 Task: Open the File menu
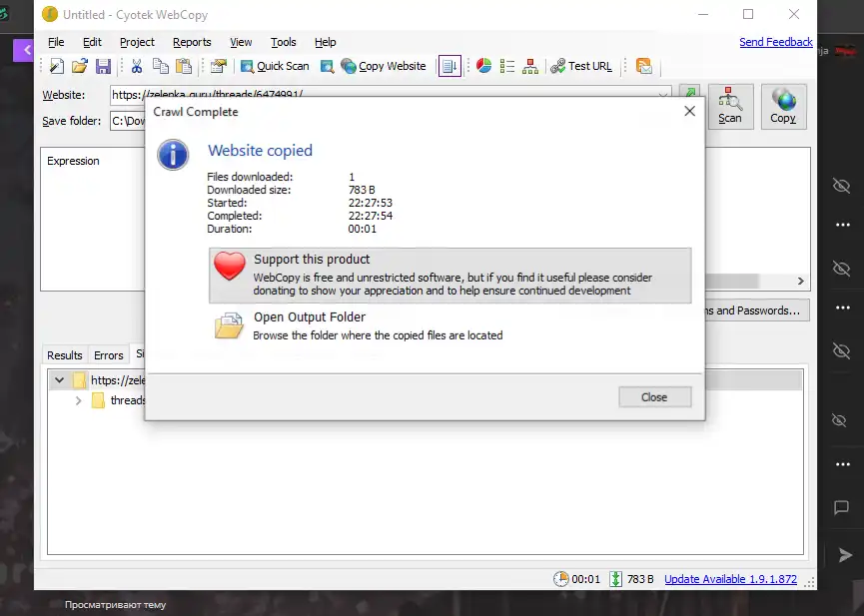56,42
